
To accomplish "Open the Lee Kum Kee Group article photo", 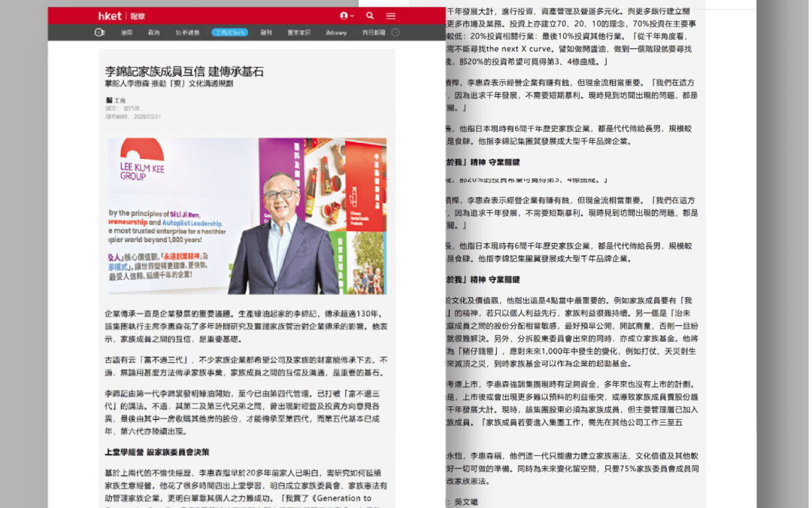I will [247, 216].
